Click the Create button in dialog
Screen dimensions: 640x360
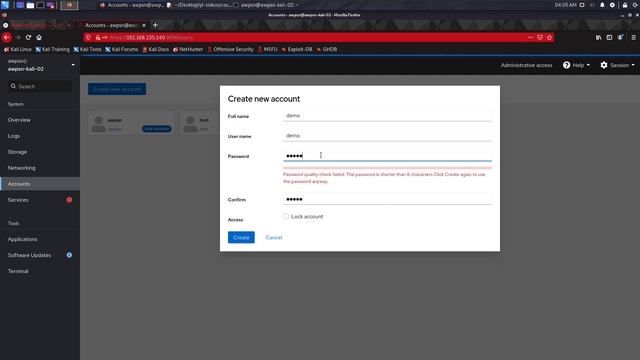point(241,237)
